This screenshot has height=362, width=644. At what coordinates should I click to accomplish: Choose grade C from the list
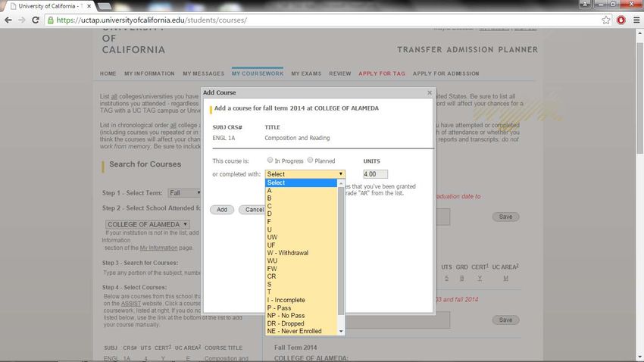click(301, 206)
